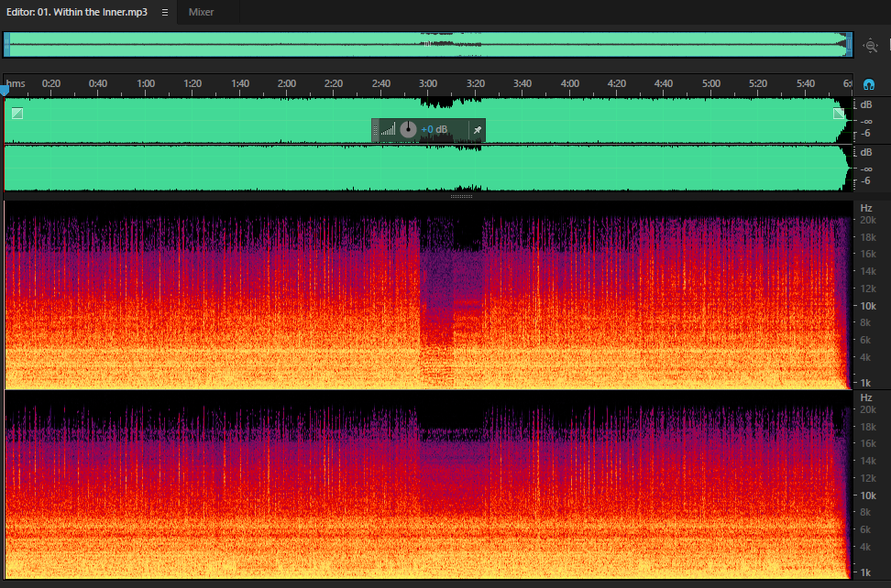Screen dimensions: 891x588
Task: Click the left handle of overview navigator
Action: click(6, 45)
